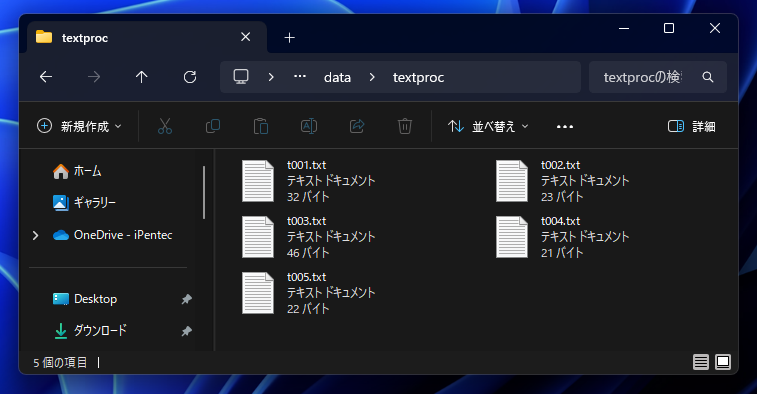This screenshot has height=394, width=757.
Task: Select the t005.txt file icon
Action: [x=258, y=293]
